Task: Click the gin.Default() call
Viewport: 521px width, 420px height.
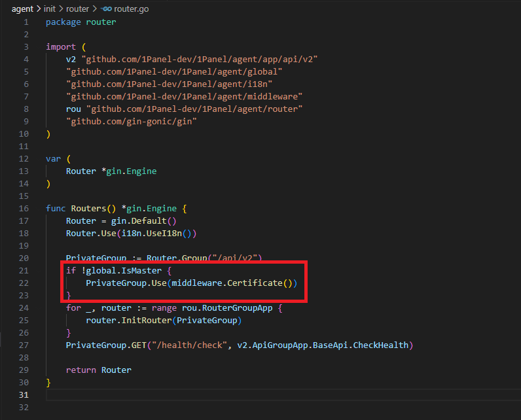Action: click(139, 221)
